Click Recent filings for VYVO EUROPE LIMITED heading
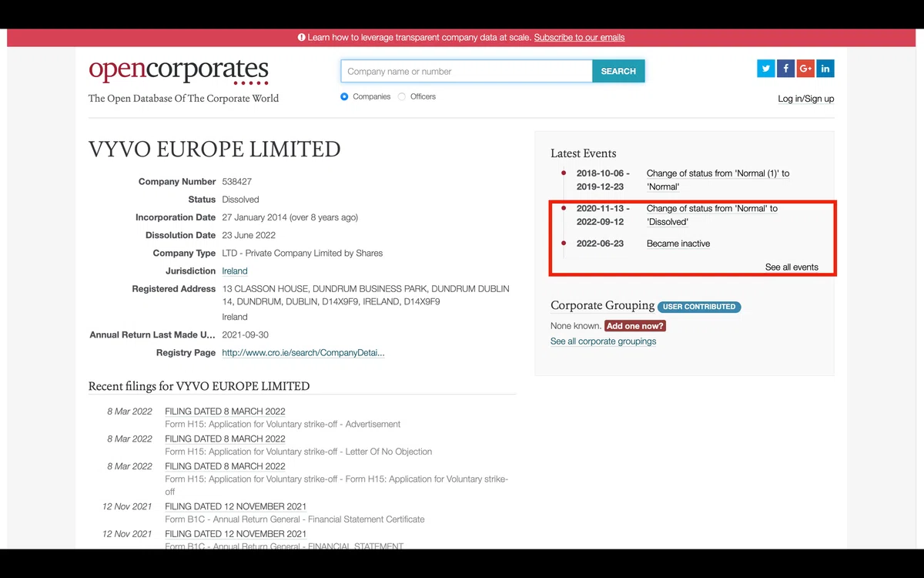The width and height of the screenshot is (924, 578). pyautogui.click(x=199, y=386)
